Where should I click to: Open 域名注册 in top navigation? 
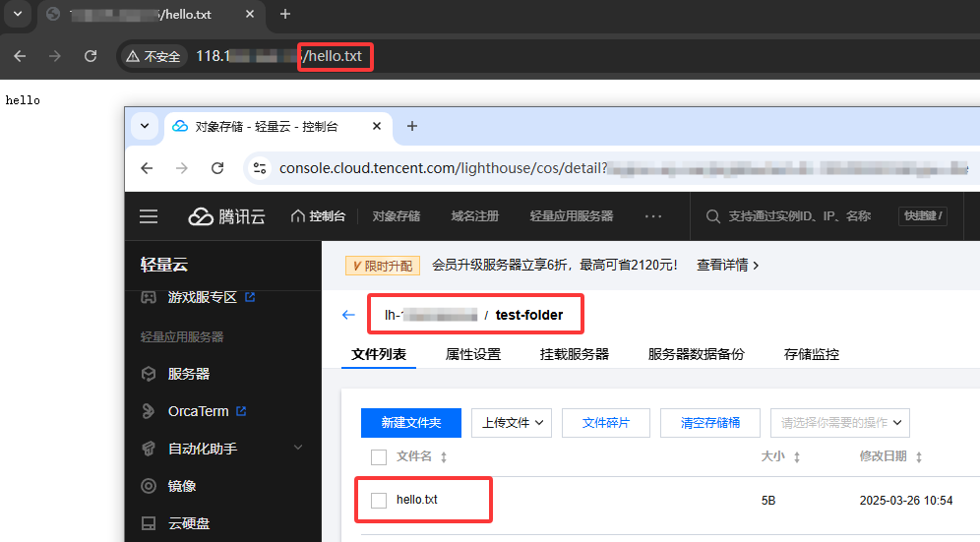[x=475, y=216]
